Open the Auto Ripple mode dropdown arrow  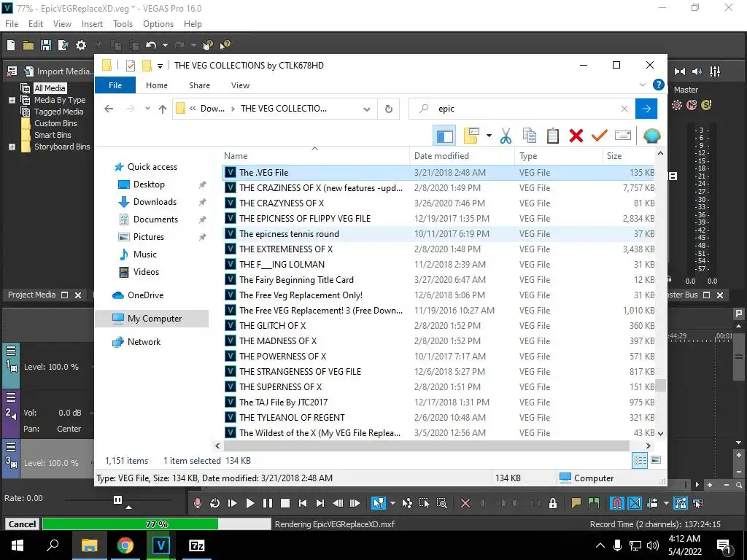point(666,503)
